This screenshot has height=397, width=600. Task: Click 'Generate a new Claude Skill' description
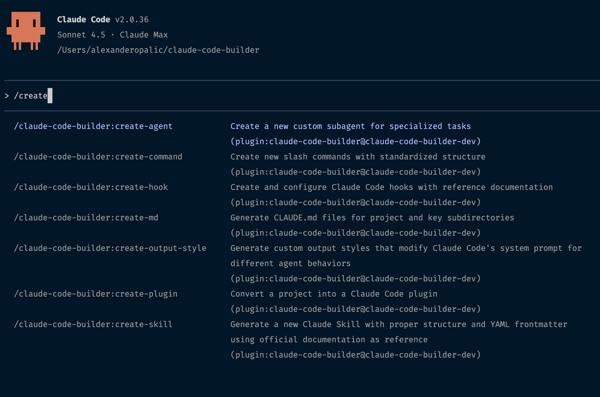[399, 324]
